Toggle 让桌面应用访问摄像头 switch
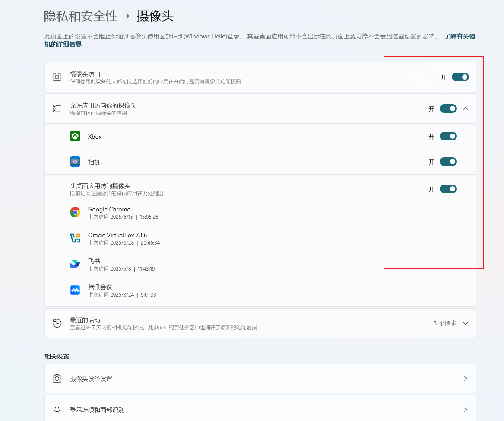 [x=448, y=189]
